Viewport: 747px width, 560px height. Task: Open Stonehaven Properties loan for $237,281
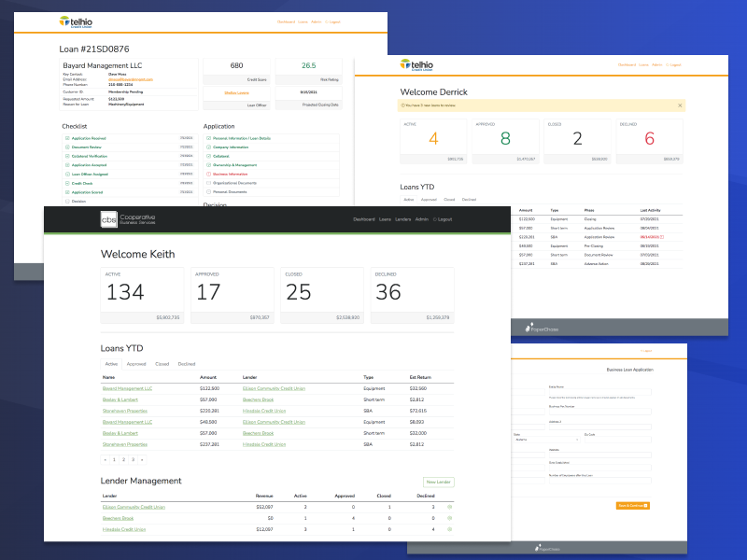[x=125, y=444]
